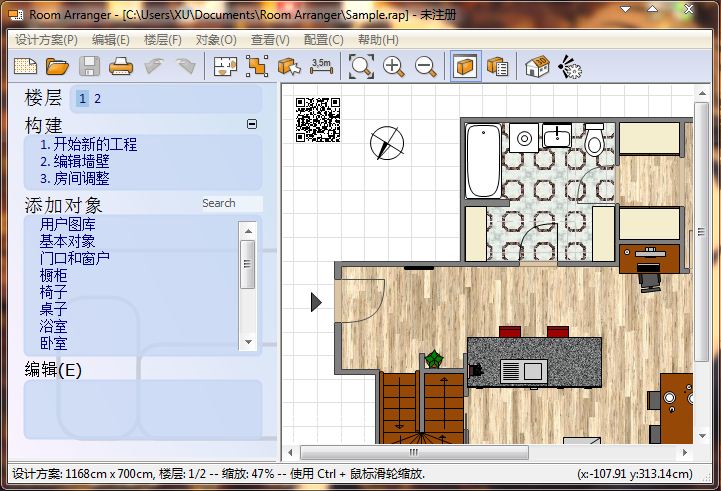Image resolution: width=721 pixels, height=491 pixels.
Task: Toggle the highlighted 3D box view button
Action: pos(465,67)
